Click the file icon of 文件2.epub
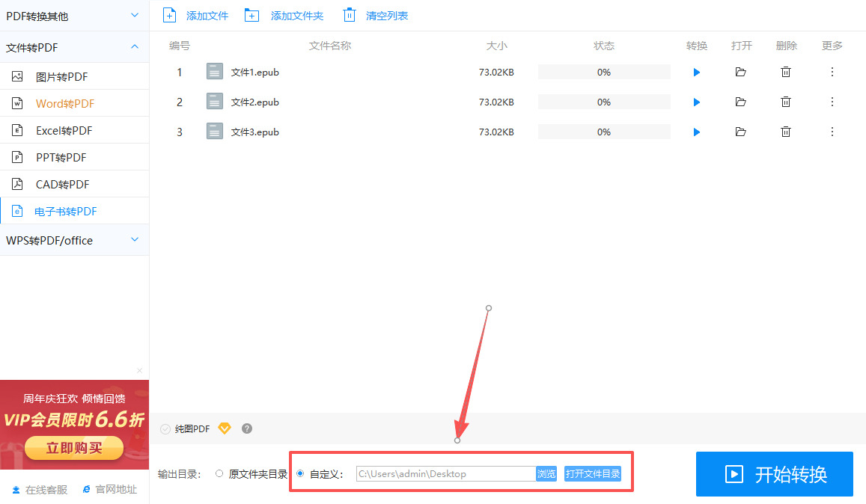 coord(214,102)
